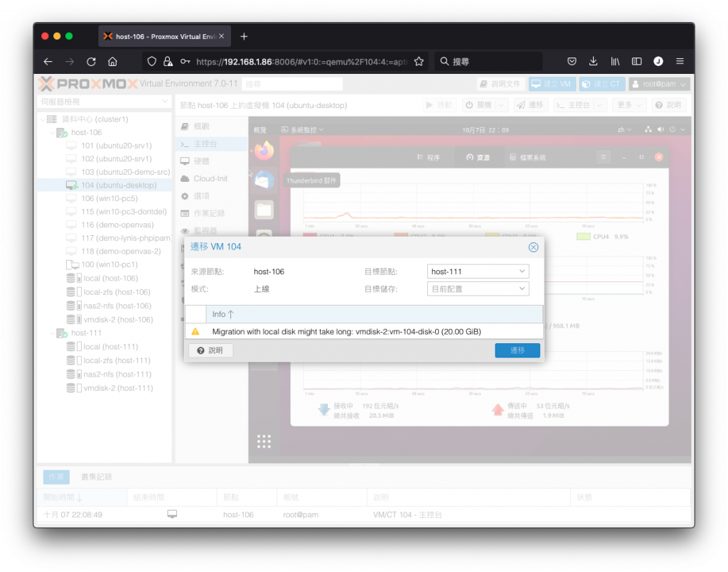Screen dimensions: 728x572
Task: Select VM 104 (ubuntu-desktop) in tree
Action: pyautogui.click(x=119, y=185)
